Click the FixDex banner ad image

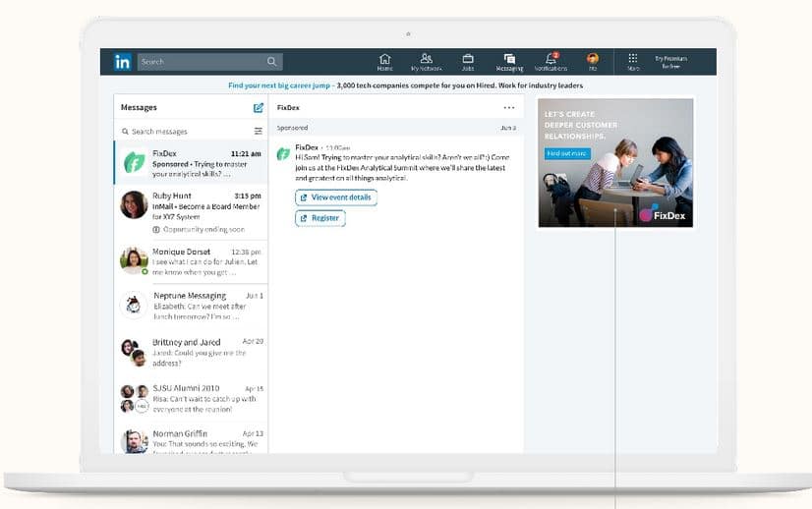pos(615,162)
